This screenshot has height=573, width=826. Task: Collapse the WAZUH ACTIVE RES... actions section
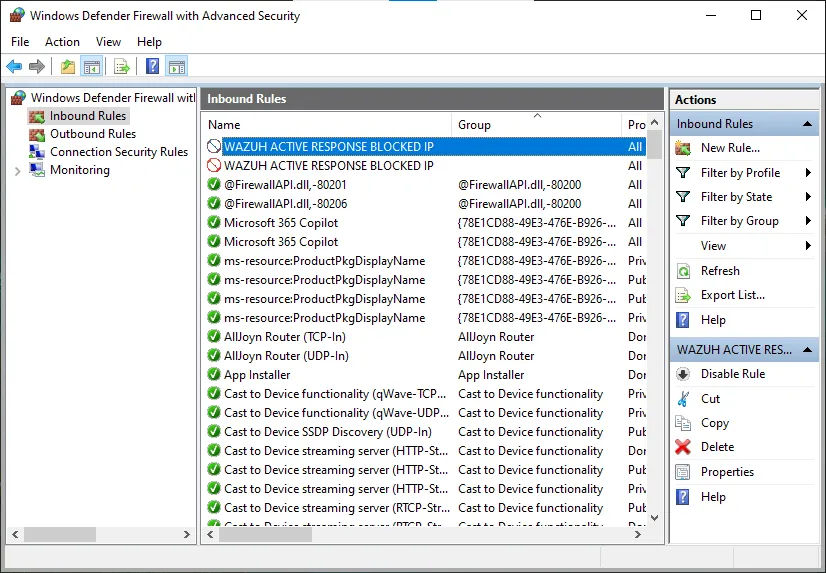point(807,350)
